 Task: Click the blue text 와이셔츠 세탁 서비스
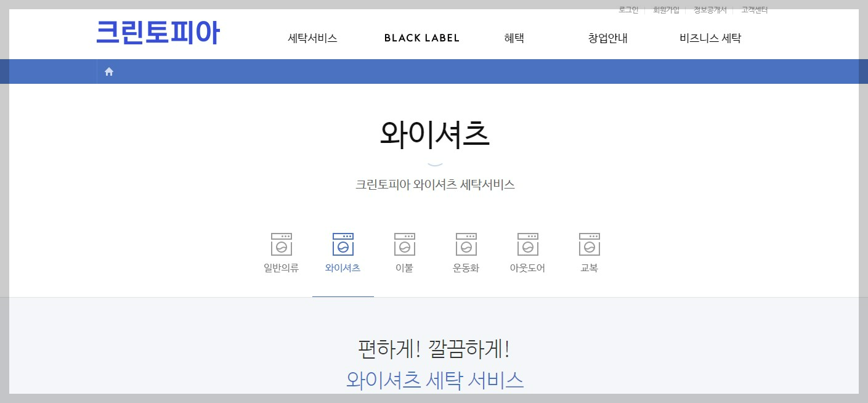click(x=435, y=380)
